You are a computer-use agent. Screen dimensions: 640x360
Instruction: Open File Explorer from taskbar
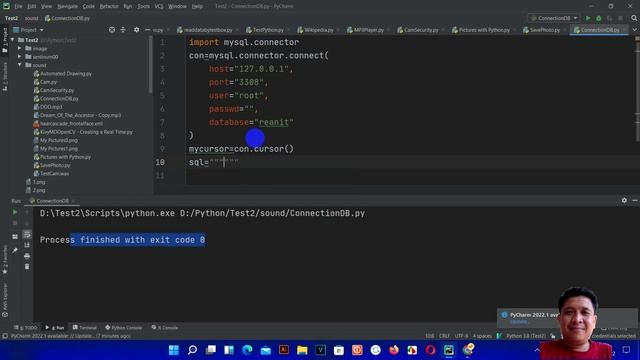click(x=302, y=350)
